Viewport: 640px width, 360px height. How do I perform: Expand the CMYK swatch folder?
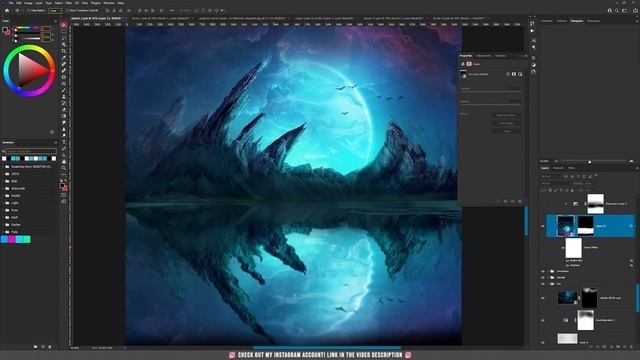3,174
